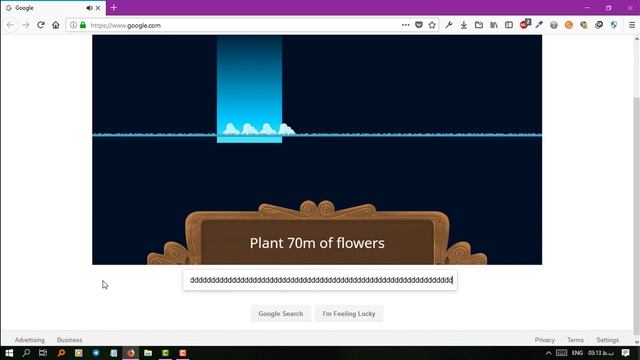Image resolution: width=640 pixels, height=360 pixels.
Task: Toggle the sidebar panel icon
Action: click(509, 25)
